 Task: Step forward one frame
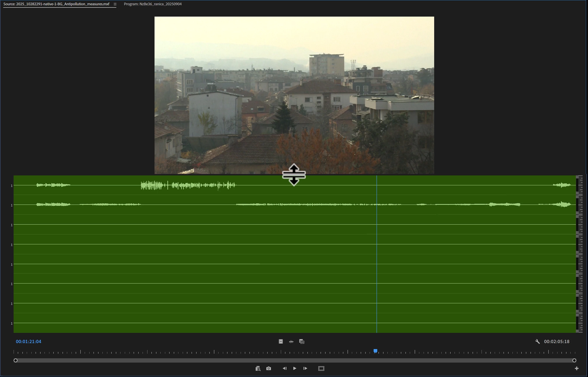point(305,368)
